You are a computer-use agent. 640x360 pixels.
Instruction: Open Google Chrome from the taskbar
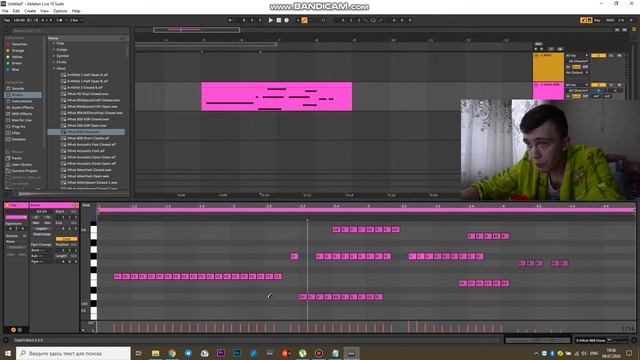(x=172, y=353)
